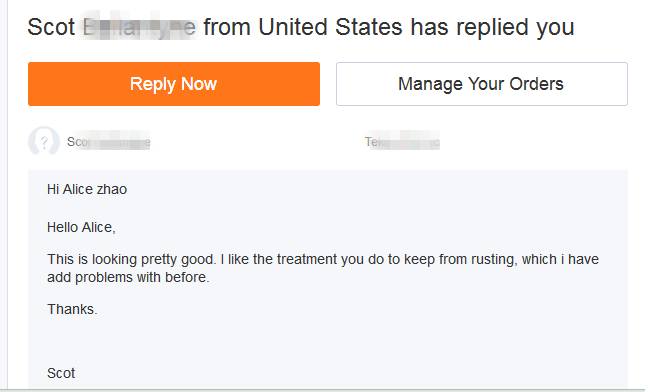
Task: Click the left vertical page border strip
Action: (x=4, y=194)
